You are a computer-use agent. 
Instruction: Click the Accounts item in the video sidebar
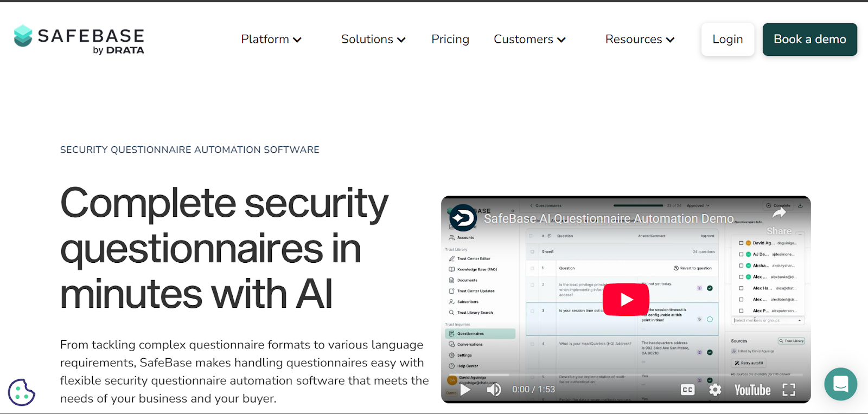coord(461,237)
